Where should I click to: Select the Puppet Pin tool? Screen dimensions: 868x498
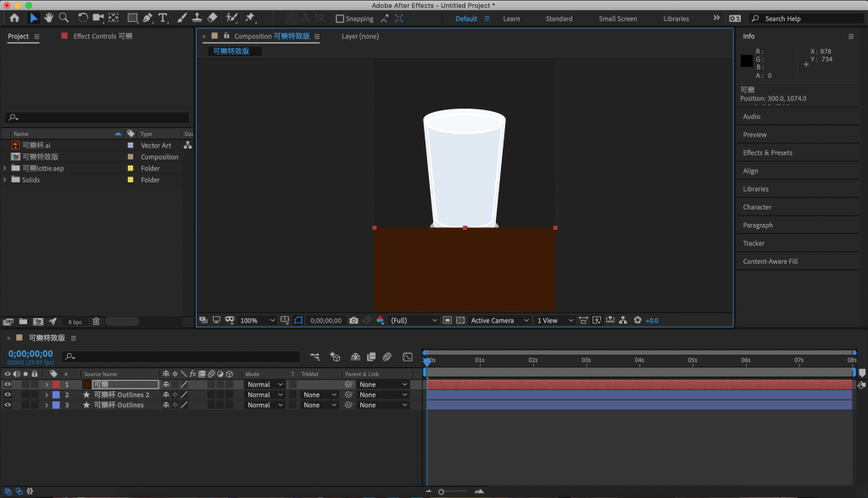coord(250,18)
